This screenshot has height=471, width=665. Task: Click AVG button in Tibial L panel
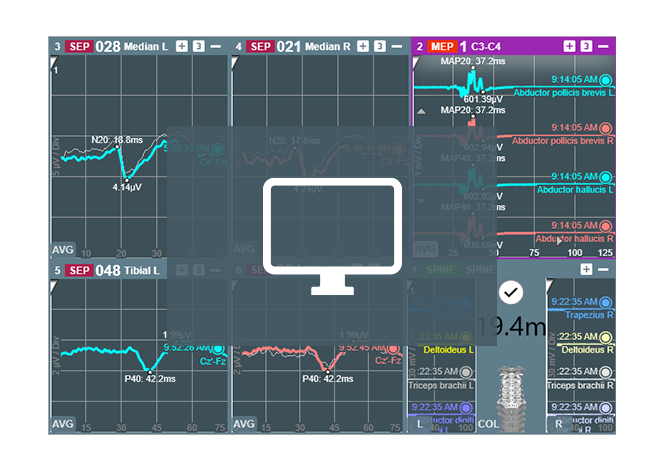[x=62, y=424]
